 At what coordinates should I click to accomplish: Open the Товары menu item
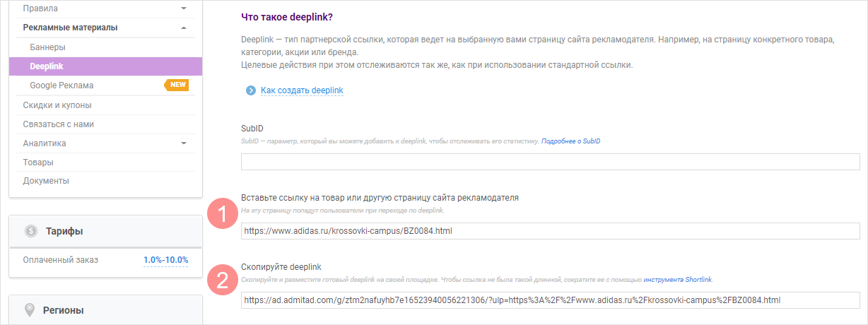(x=38, y=162)
